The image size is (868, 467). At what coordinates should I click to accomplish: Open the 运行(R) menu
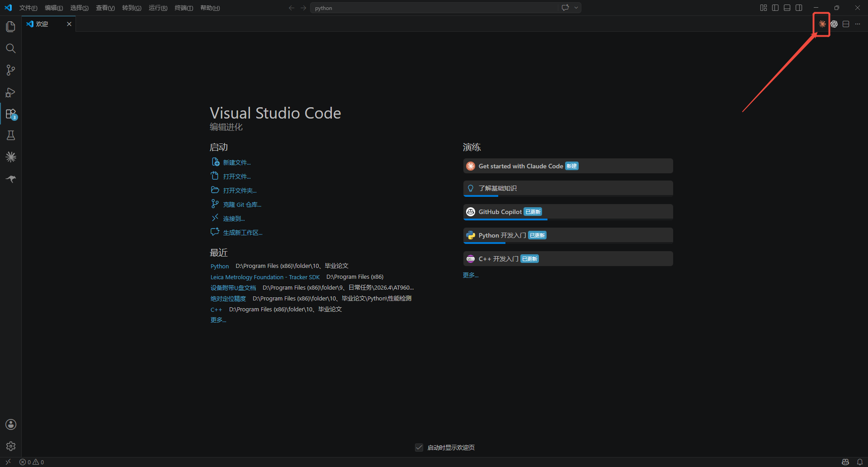[x=158, y=8]
